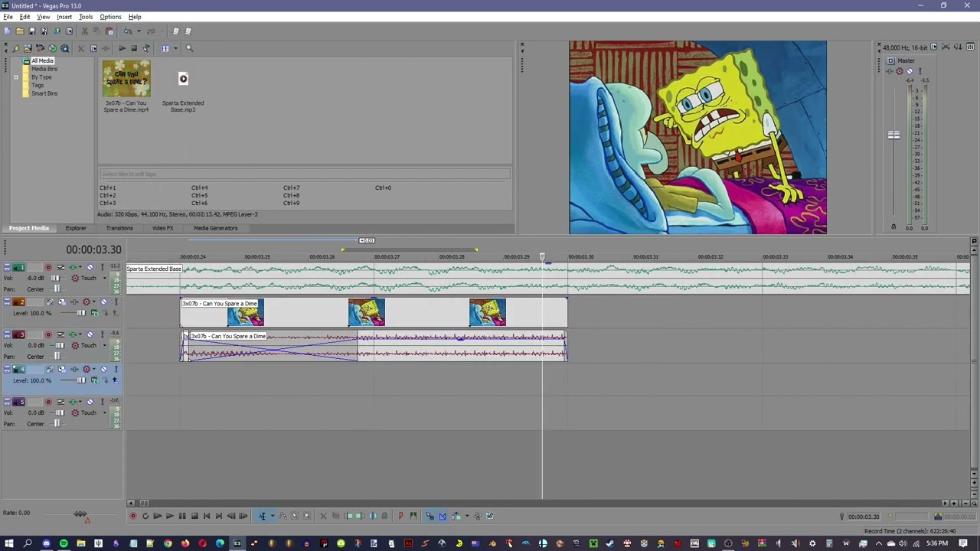Select the Zoom Edit tool
The width and height of the screenshot is (980, 551).
(307, 516)
